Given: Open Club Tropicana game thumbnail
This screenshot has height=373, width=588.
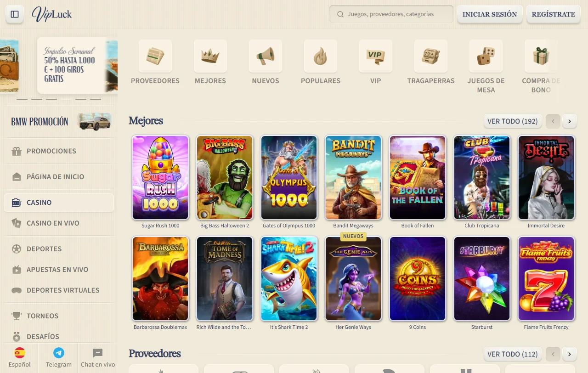Looking at the screenshot, I should click(x=482, y=177).
